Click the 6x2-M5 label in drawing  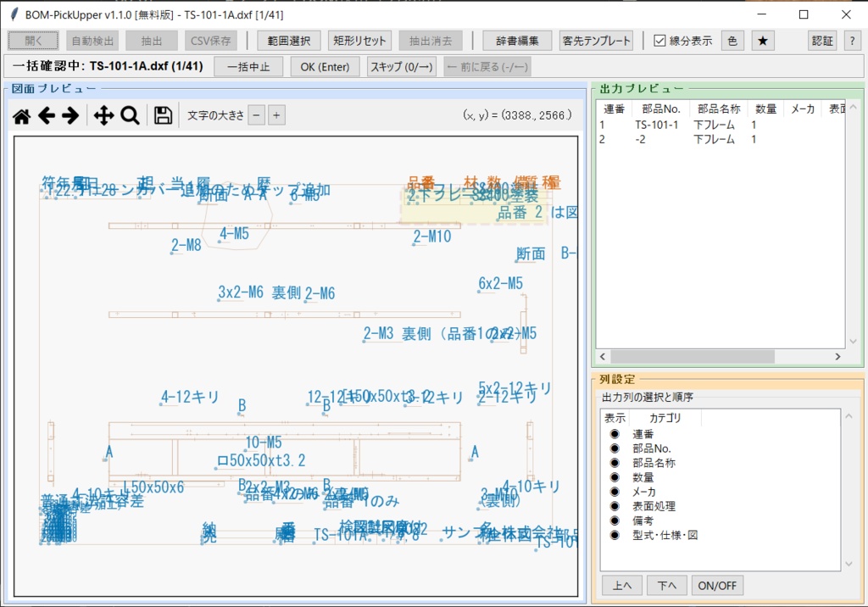(x=500, y=283)
